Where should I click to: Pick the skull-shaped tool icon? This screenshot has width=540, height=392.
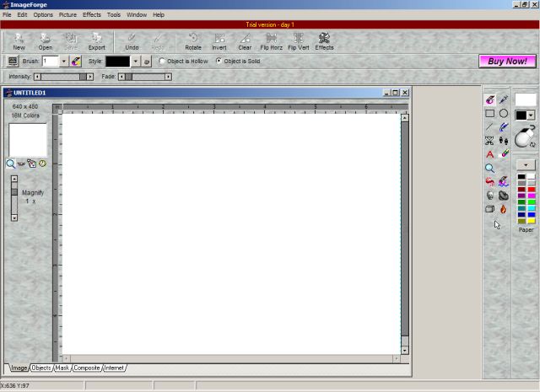click(x=489, y=195)
